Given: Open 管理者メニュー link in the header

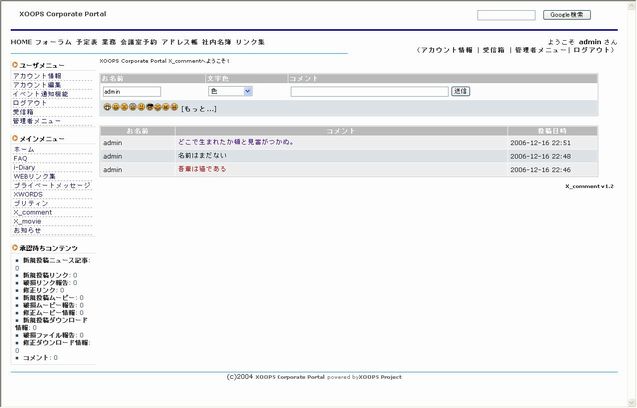Looking at the screenshot, I should pyautogui.click(x=540, y=50).
